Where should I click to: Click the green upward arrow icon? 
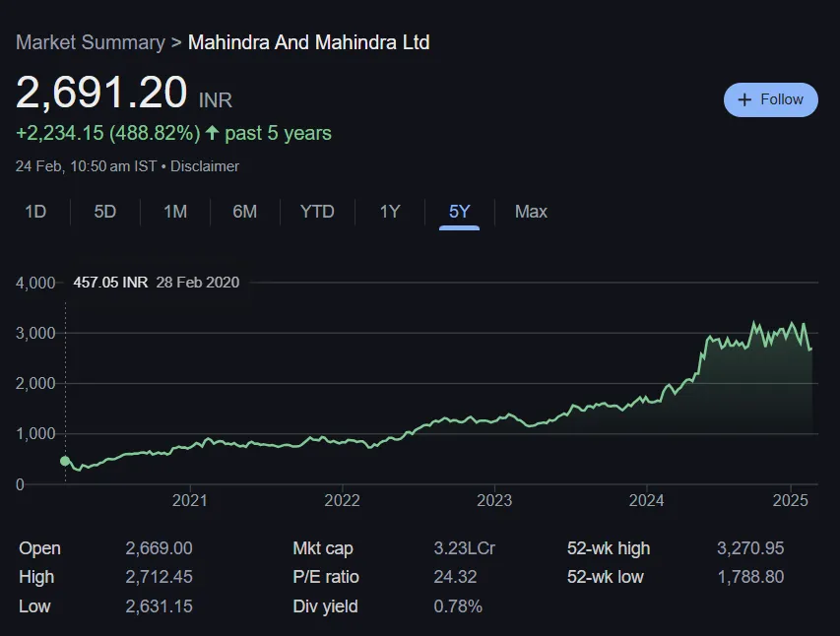point(212,132)
